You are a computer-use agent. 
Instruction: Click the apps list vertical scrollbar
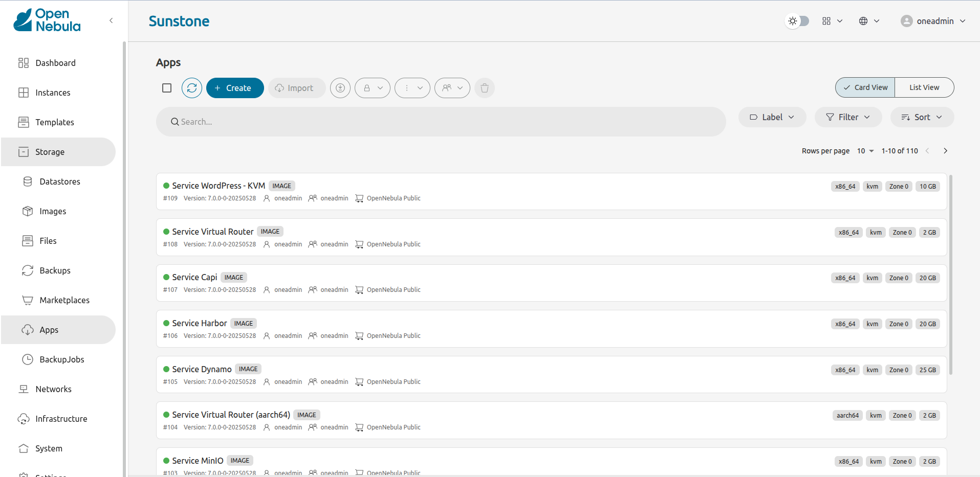tap(950, 275)
